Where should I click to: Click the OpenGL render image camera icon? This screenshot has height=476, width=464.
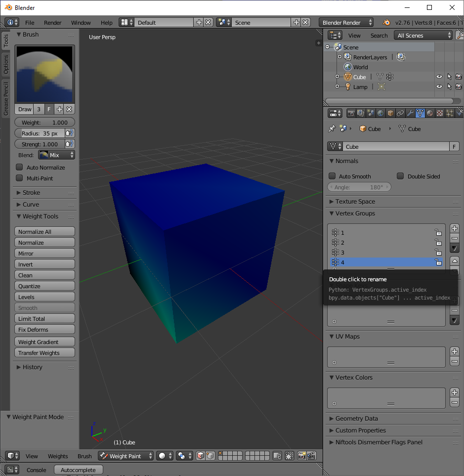tap(301, 456)
